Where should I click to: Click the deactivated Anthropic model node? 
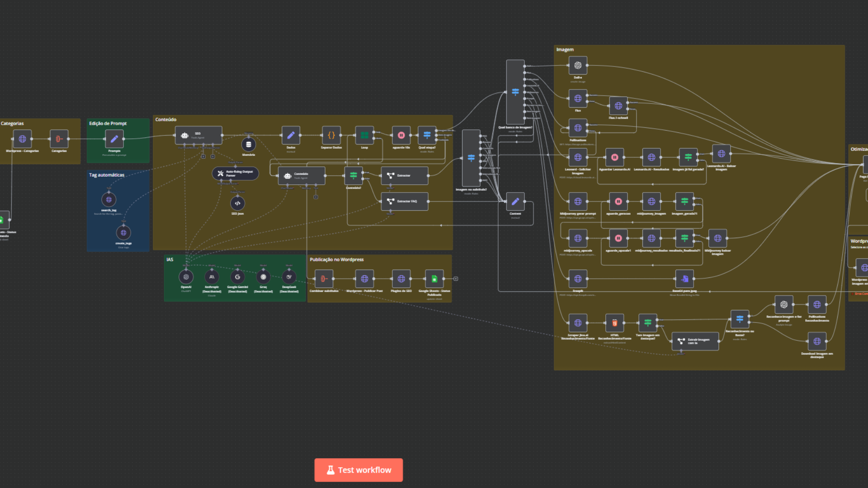212,277
